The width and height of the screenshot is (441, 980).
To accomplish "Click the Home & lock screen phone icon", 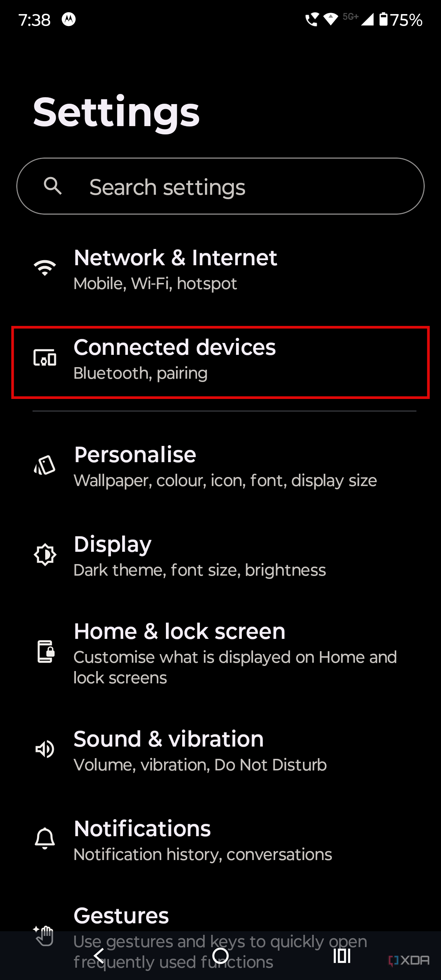I will pos(44,652).
